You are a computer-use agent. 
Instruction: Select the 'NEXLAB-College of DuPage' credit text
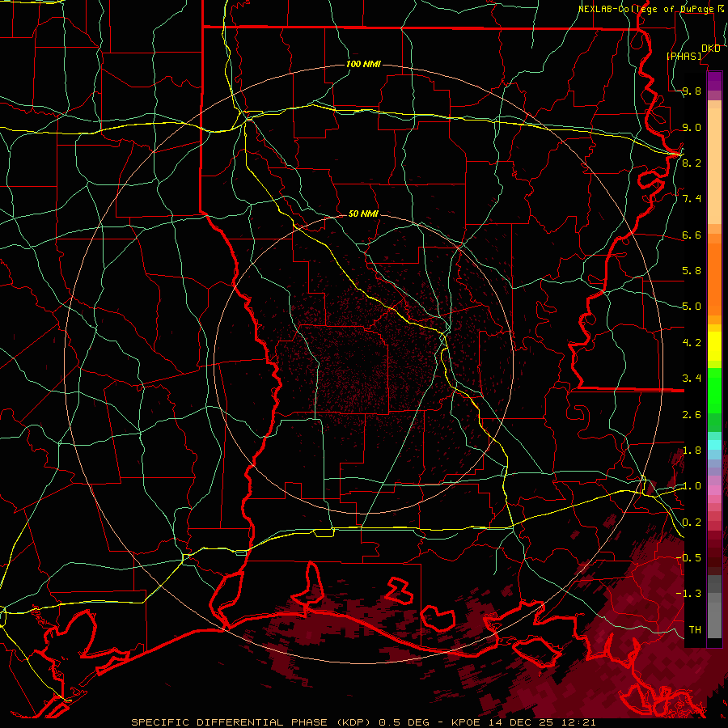tap(647, 9)
